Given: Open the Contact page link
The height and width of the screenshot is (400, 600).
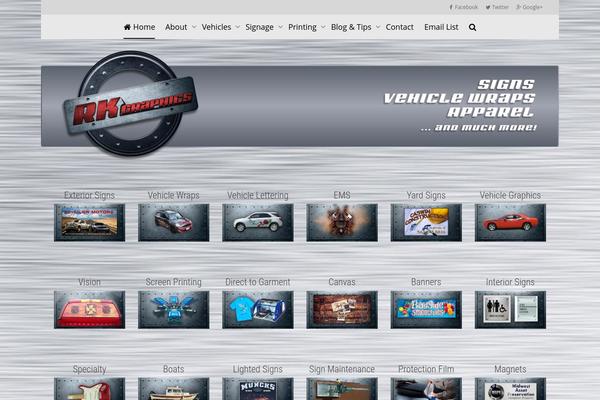Looking at the screenshot, I should click(x=399, y=27).
